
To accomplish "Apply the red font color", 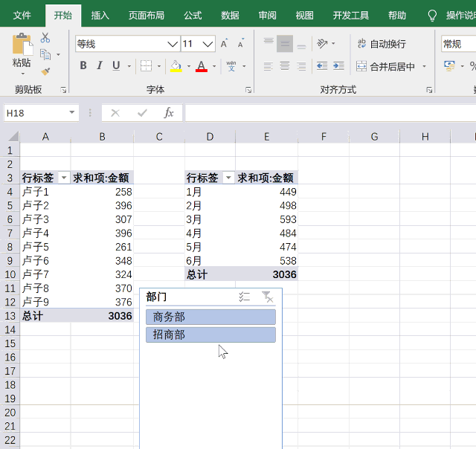I will click(202, 66).
